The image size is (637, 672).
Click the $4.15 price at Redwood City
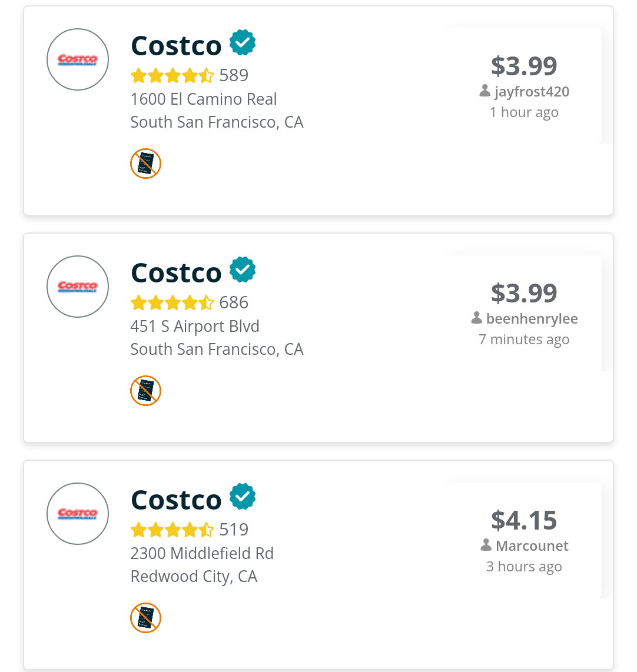(x=524, y=520)
